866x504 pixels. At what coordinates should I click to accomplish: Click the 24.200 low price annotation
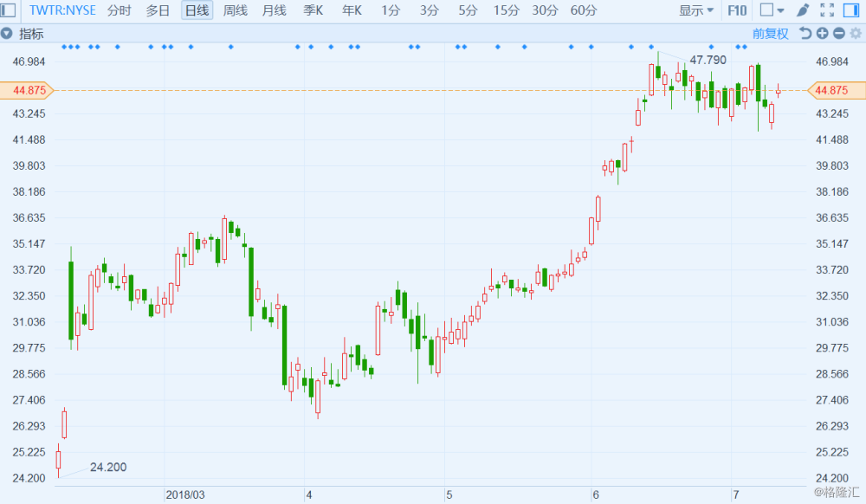point(108,467)
